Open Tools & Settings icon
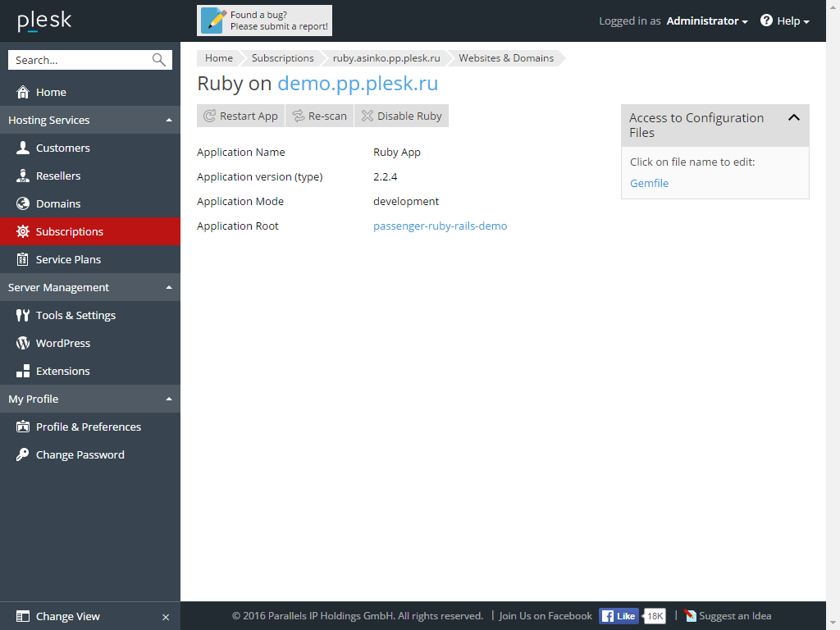The width and height of the screenshot is (840, 630). tap(23, 315)
